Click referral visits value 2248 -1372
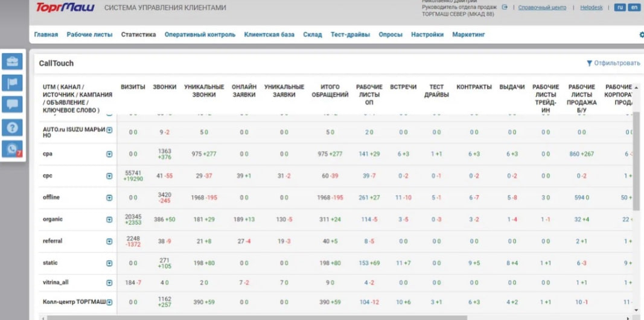644x320 pixels. point(133,242)
